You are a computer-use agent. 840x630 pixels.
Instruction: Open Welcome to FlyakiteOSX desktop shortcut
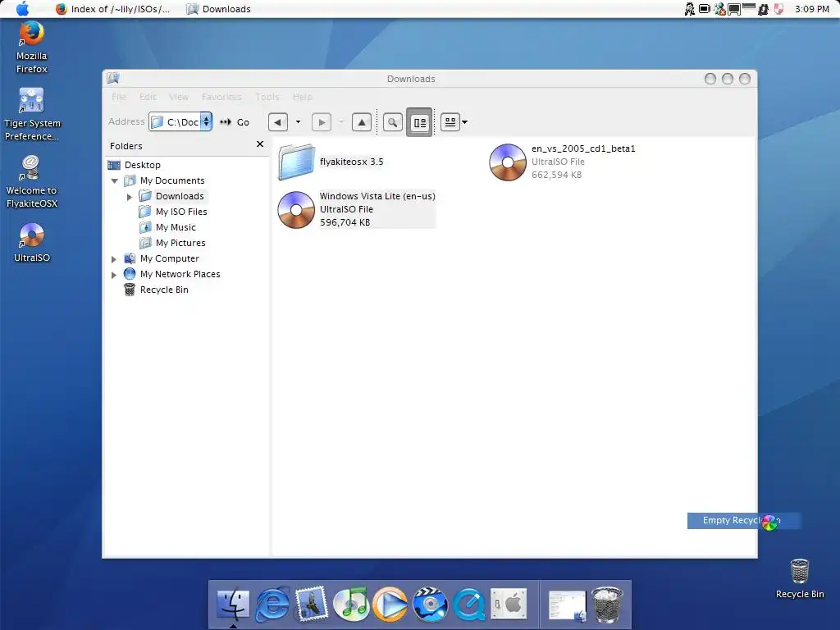32,182
